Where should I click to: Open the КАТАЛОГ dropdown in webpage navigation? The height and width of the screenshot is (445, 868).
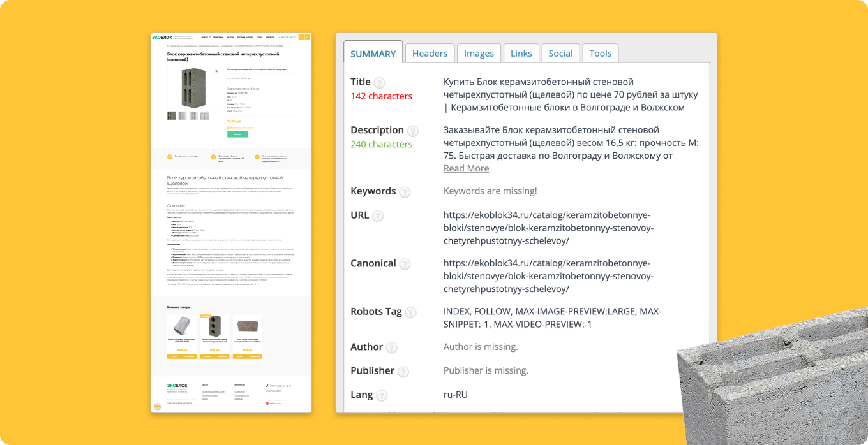(x=206, y=37)
